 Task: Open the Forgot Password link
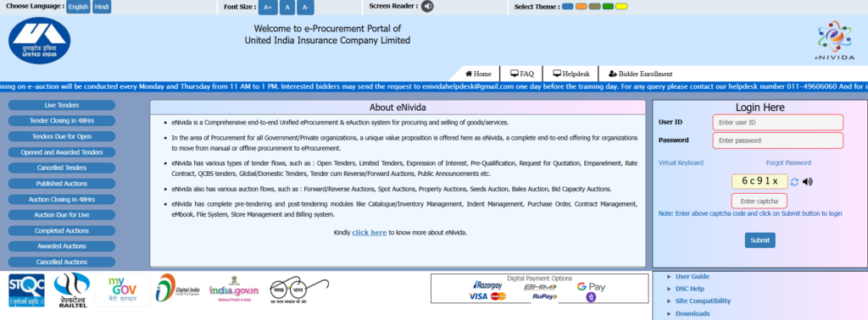788,163
